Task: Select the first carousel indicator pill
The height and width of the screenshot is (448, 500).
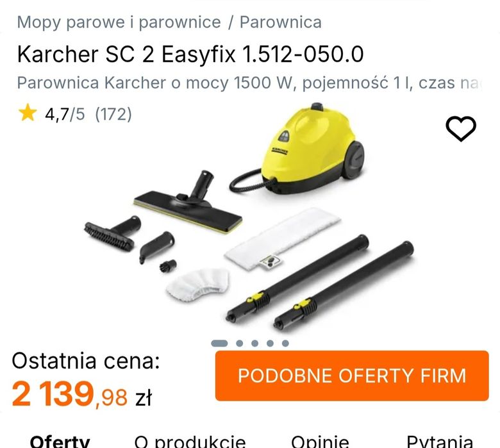Action: point(219,343)
